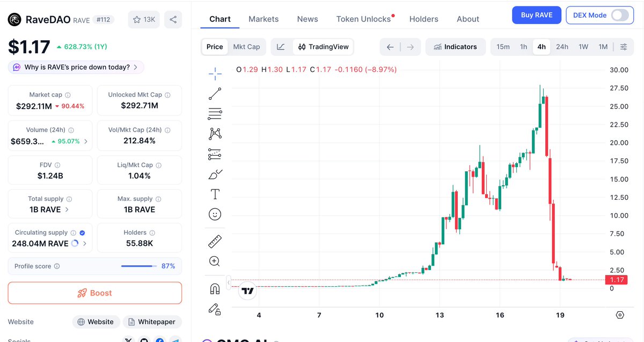Click Unlocked Mkt Cap info icon

click(x=167, y=95)
